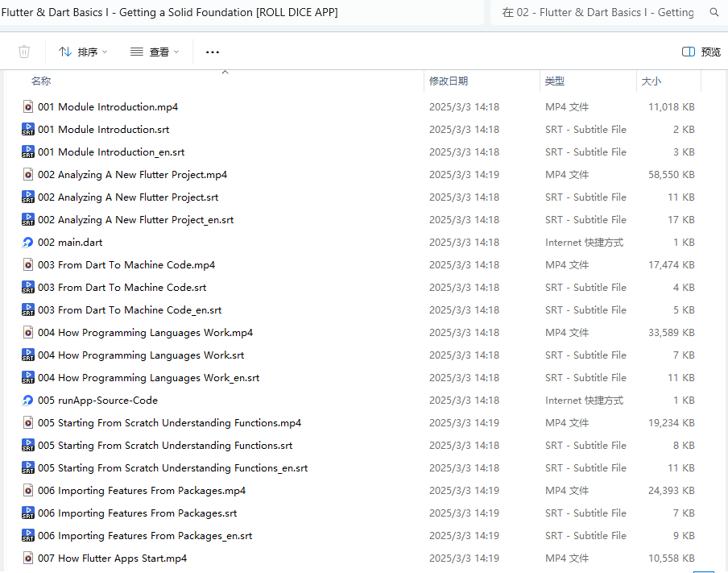The height and width of the screenshot is (573, 728).
Task: Select file name '005 Starting From Scratch Understanding Functions.mp4'
Action: coord(169,423)
